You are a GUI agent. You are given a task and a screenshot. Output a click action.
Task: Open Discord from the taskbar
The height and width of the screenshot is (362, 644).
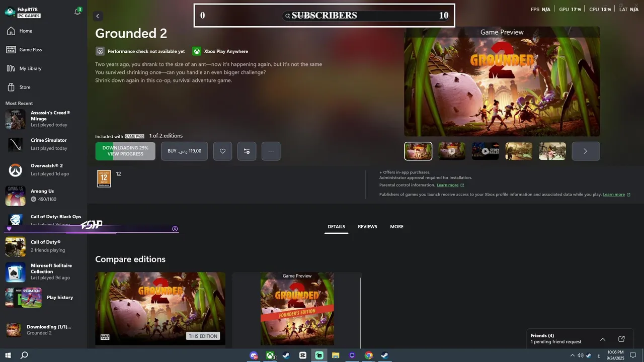point(254,355)
